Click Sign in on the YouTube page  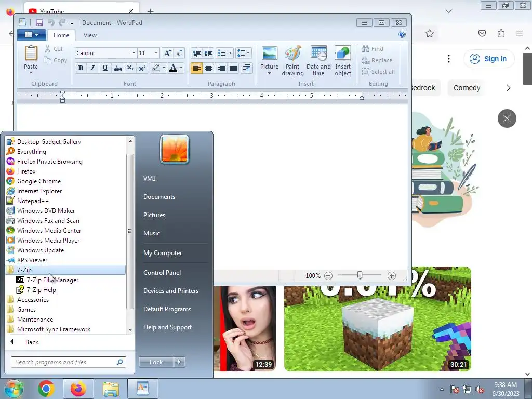click(489, 59)
